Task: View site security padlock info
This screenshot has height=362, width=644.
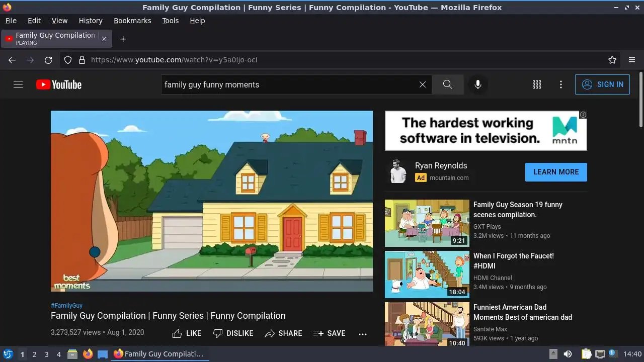Action: point(82,60)
